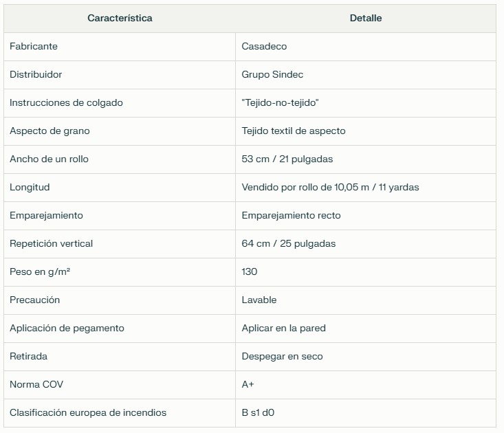Click the 64 cm / 25 pulgadas value
Screen dimensions: 504x433
tap(288, 243)
